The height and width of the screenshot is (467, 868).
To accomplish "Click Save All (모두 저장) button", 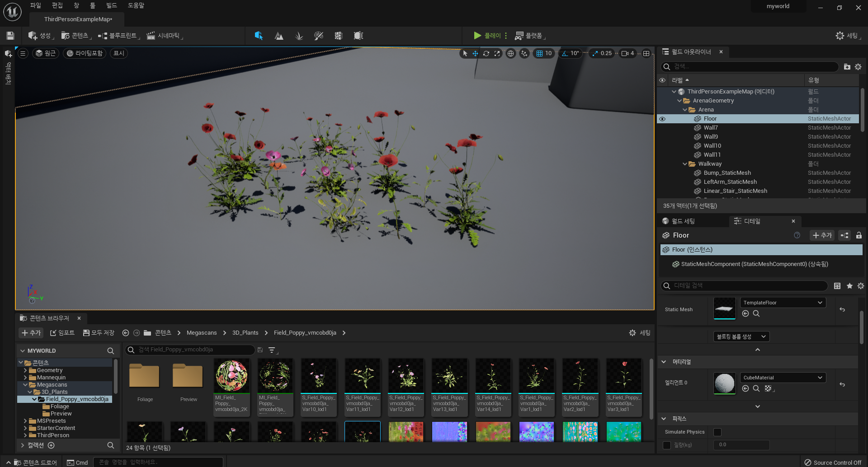I will 99,333.
